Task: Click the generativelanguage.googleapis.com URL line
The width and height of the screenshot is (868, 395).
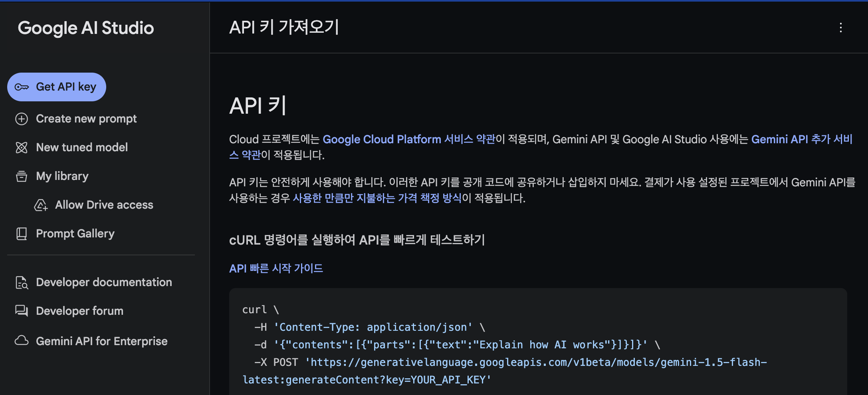Action: pyautogui.click(x=511, y=363)
